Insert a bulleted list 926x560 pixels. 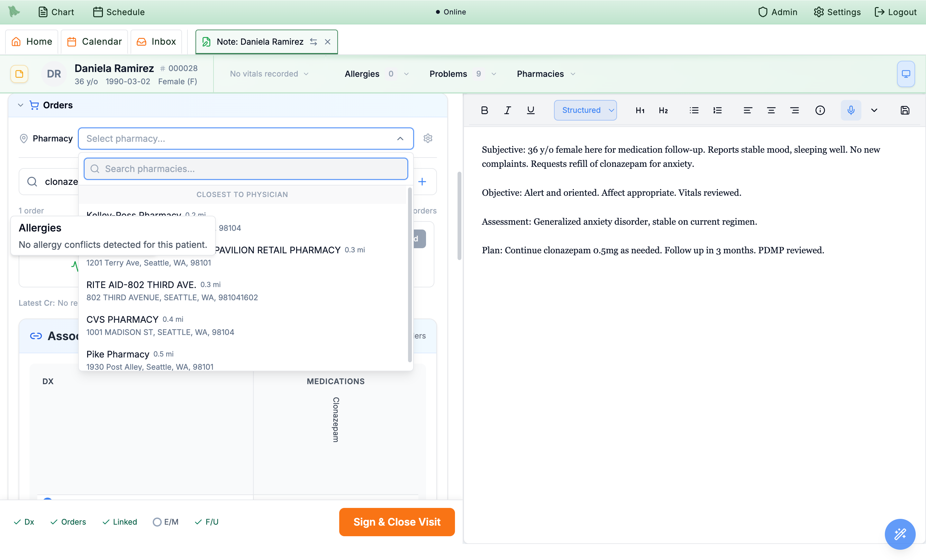tap(694, 110)
